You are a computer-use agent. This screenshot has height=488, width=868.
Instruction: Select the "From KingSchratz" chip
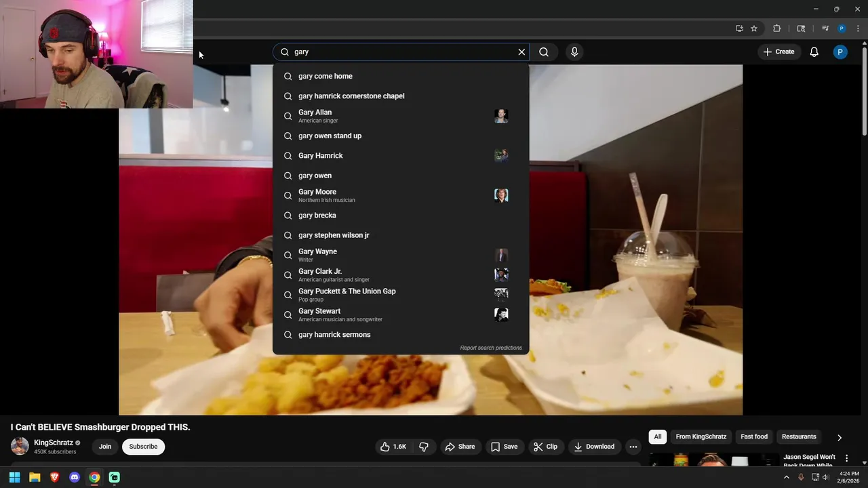pos(701,436)
